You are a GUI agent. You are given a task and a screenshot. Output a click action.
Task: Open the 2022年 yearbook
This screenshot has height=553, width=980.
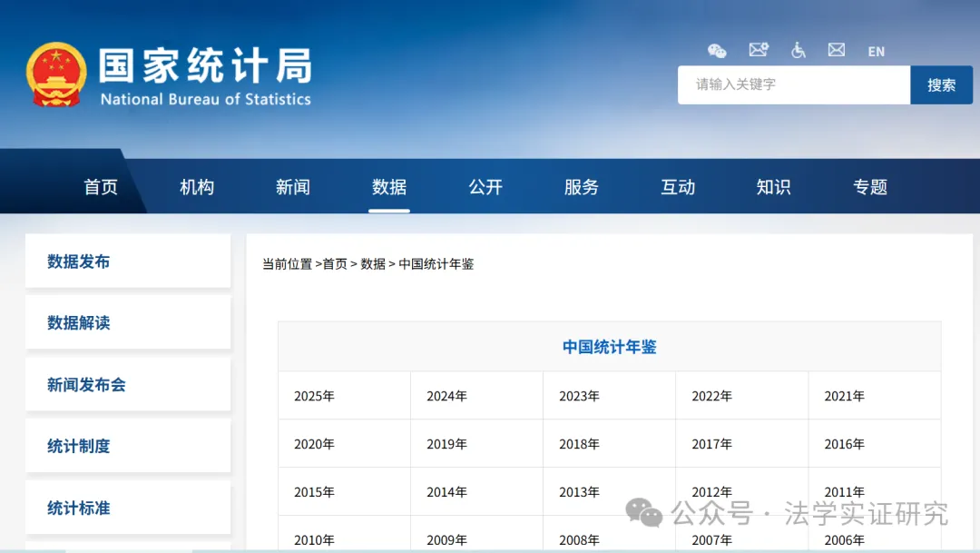(x=712, y=396)
